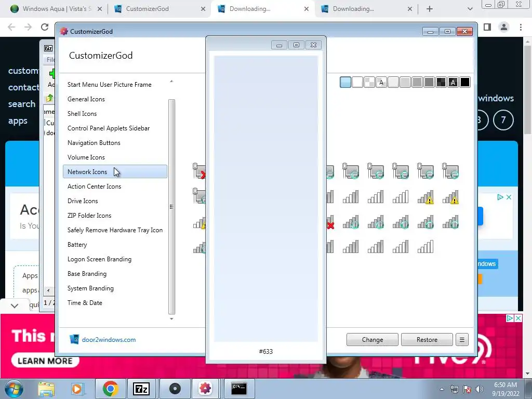The width and height of the screenshot is (532, 399).
Task: Pick the dark checkered background swatch
Action: (x=441, y=82)
